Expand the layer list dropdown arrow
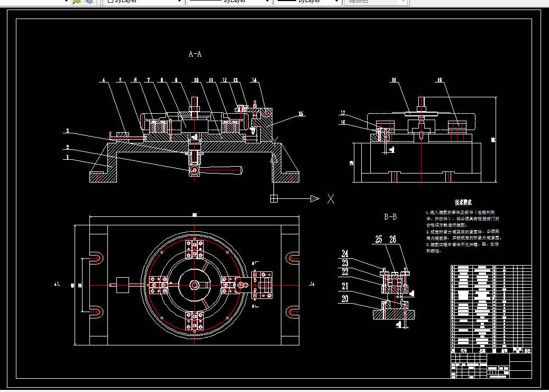The height and width of the screenshot is (392, 549). (66, 2)
